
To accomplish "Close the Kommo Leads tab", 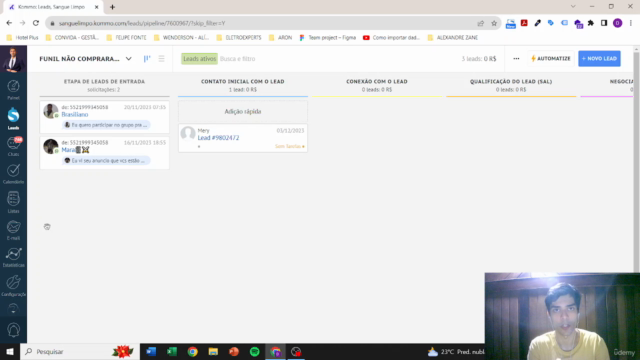I will point(97,7).
